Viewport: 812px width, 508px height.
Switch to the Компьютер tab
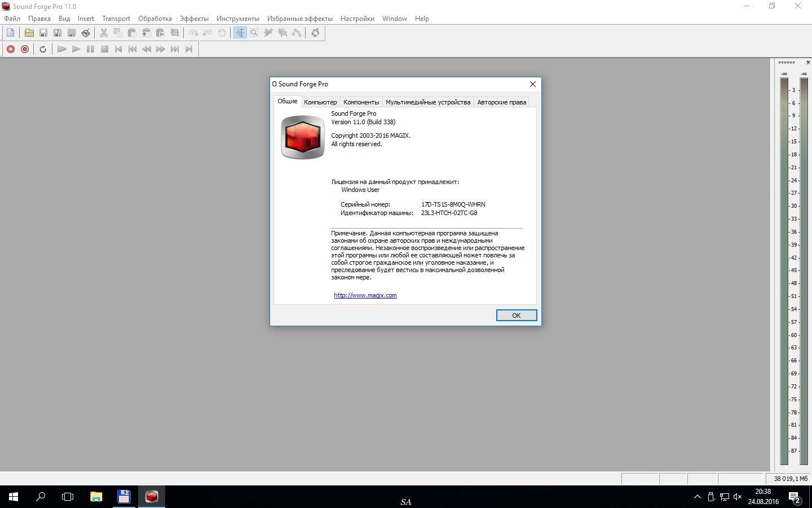pos(320,102)
